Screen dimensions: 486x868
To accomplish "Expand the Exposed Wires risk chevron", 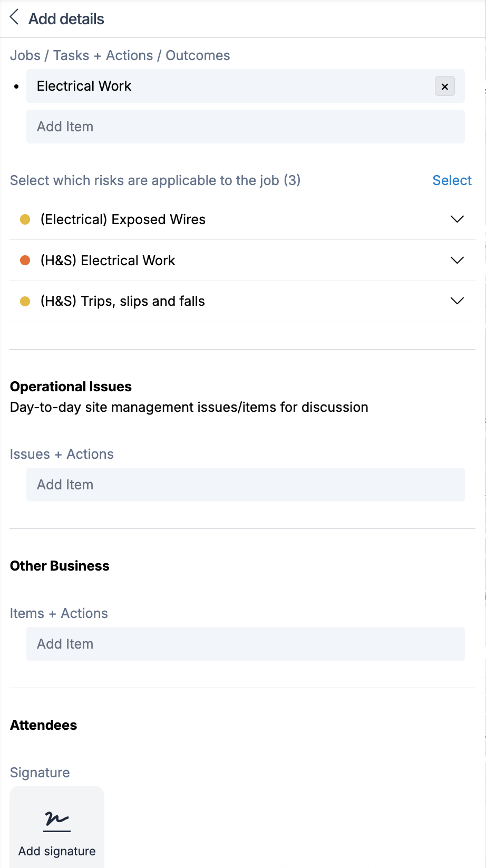I will (x=457, y=219).
